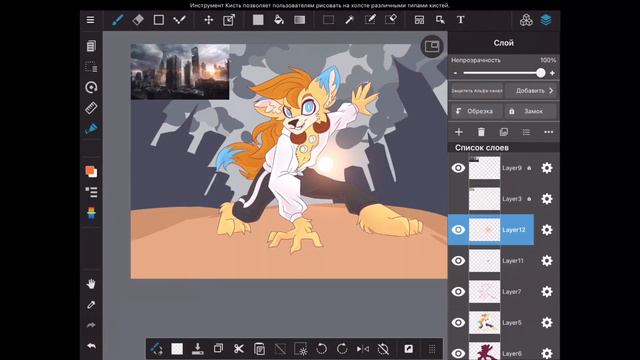Open Layer12 gear settings
The image size is (640, 360).
547,230
